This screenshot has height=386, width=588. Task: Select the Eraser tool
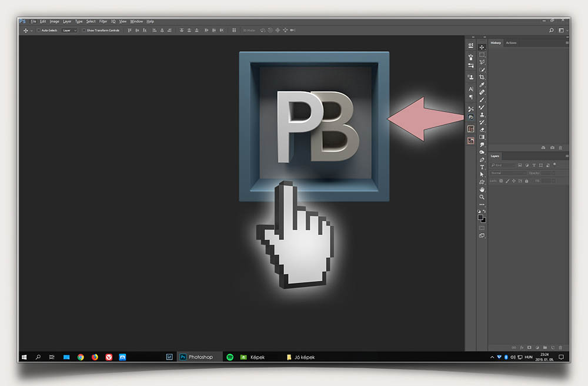tap(482, 130)
